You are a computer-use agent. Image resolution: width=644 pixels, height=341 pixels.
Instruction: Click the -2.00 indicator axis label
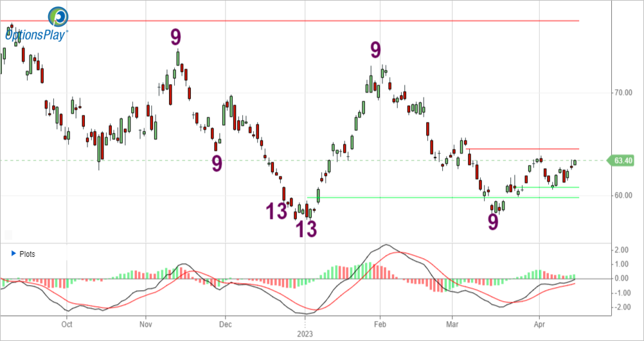[x=623, y=308]
